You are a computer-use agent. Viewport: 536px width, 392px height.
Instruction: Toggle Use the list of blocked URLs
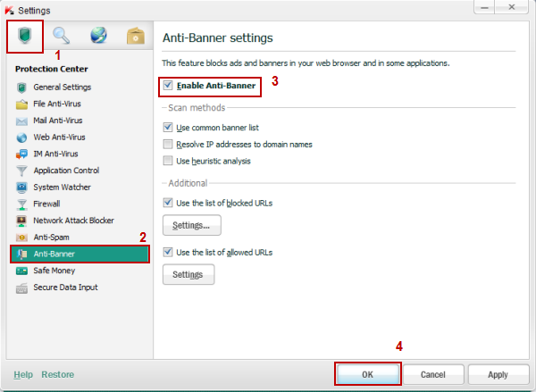click(168, 203)
